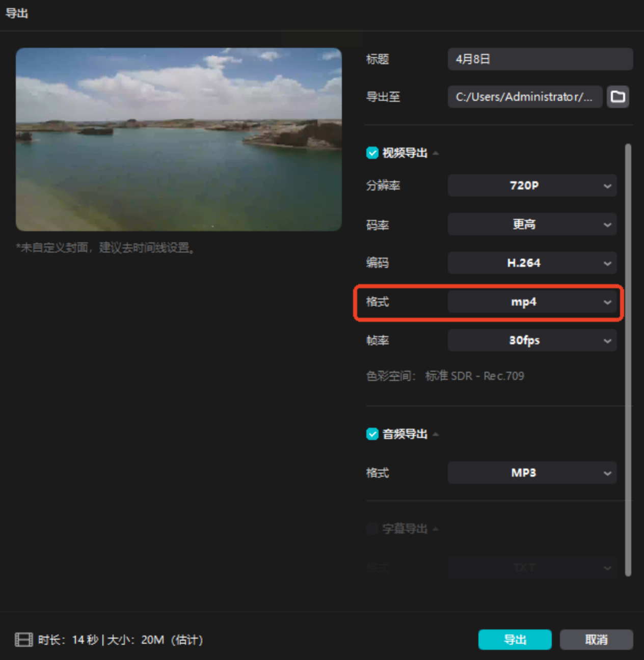The height and width of the screenshot is (660, 644).
Task: Click the 未自定义封面 cover hint text
Action: (105, 248)
